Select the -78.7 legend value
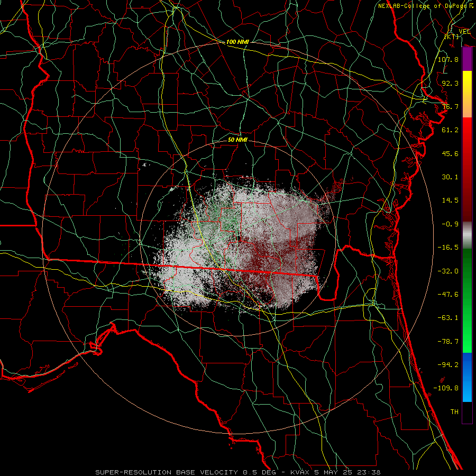Viewport: 476px width, 476px height. (448, 342)
